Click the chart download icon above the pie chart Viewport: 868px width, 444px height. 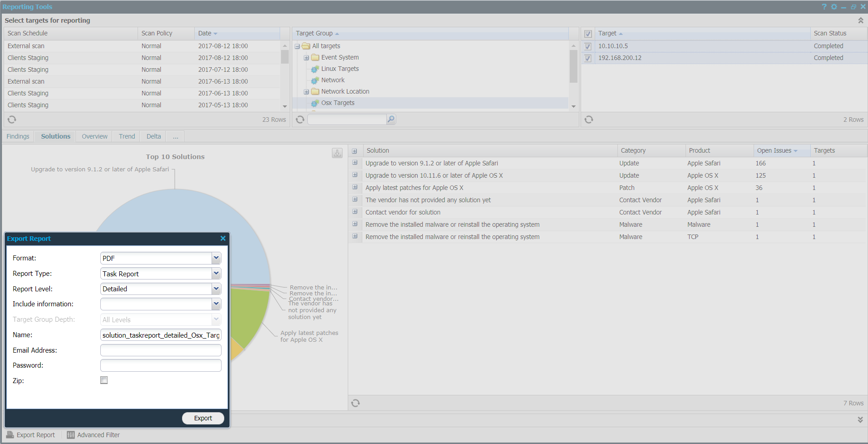pyautogui.click(x=337, y=153)
